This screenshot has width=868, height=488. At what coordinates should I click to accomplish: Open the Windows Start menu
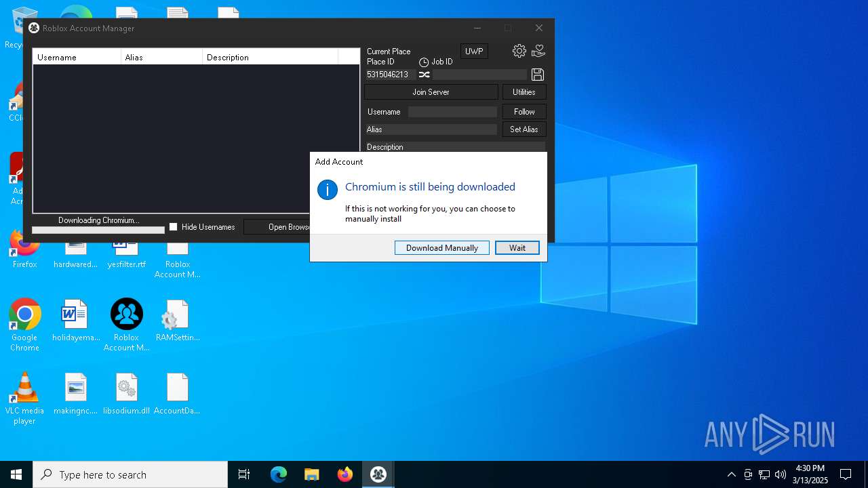(x=16, y=474)
